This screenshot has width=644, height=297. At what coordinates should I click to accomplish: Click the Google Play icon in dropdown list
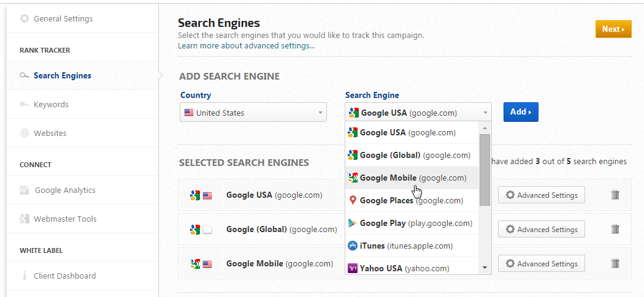pyautogui.click(x=353, y=223)
